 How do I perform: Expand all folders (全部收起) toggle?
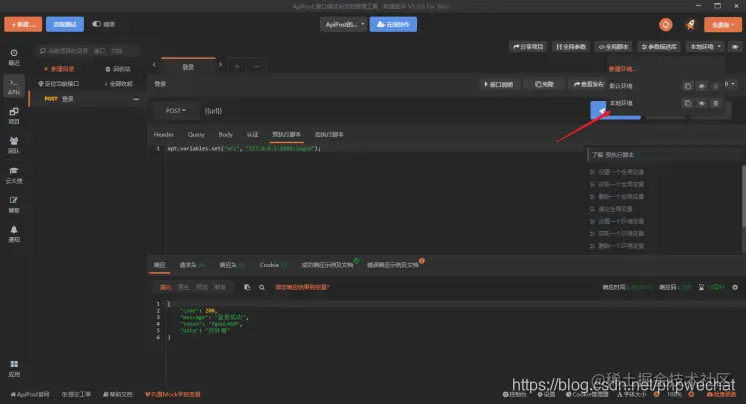[118, 84]
